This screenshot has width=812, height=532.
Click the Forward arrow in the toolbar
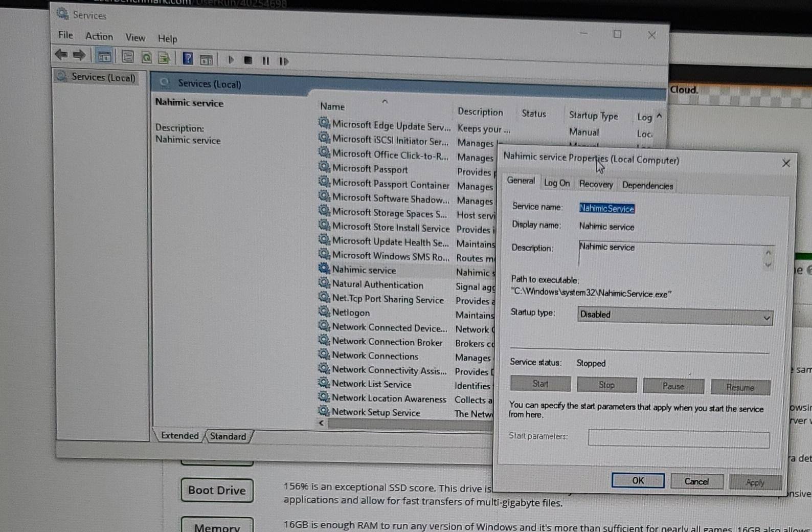click(x=79, y=55)
